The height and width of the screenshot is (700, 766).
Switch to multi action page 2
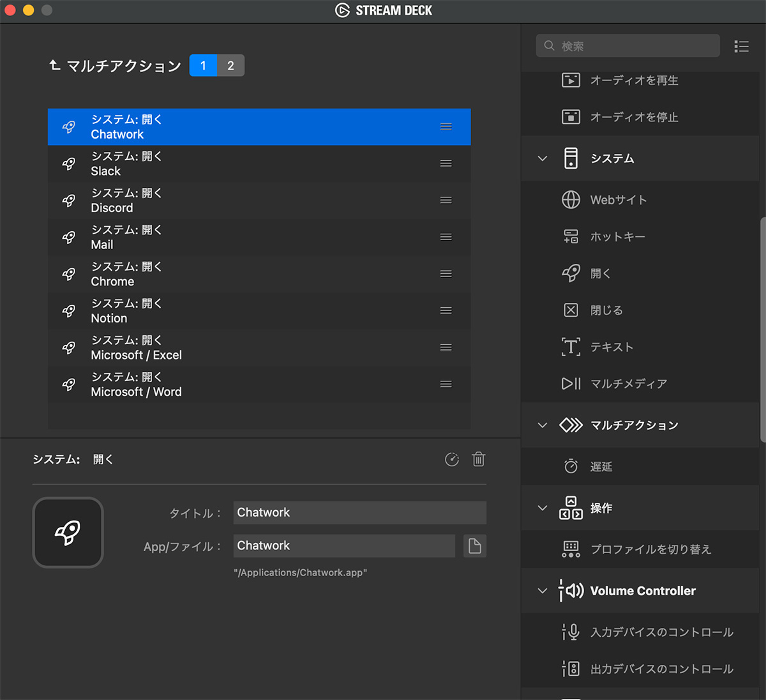click(230, 65)
